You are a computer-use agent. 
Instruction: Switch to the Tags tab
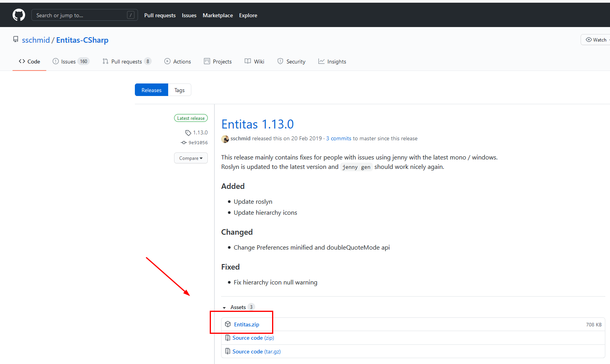(179, 90)
